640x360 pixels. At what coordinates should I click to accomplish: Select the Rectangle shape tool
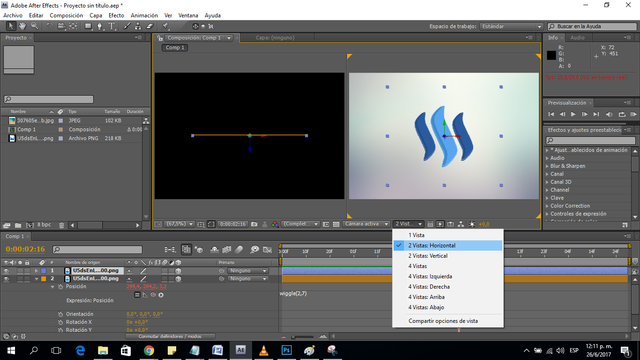pos(88,26)
